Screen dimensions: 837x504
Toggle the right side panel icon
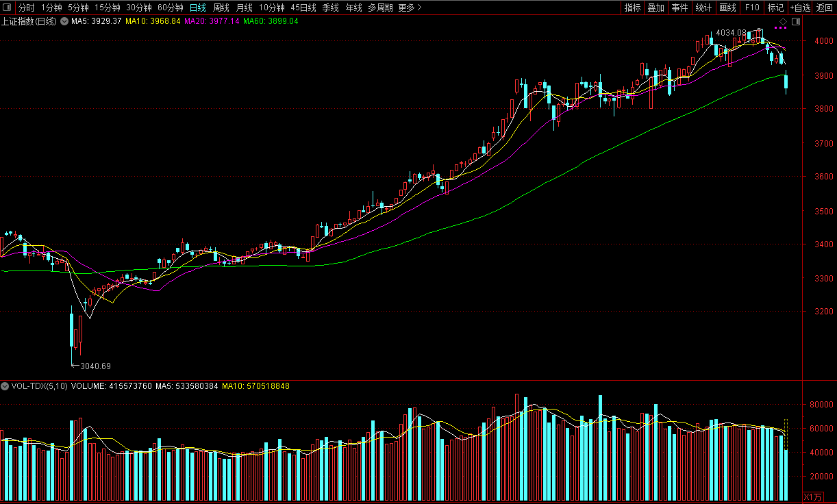[x=795, y=22]
